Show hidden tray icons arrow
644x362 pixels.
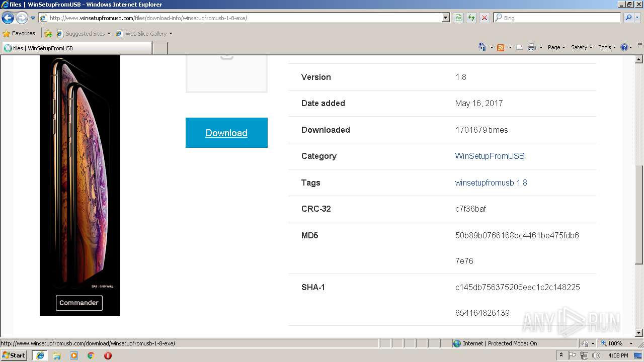click(561, 355)
